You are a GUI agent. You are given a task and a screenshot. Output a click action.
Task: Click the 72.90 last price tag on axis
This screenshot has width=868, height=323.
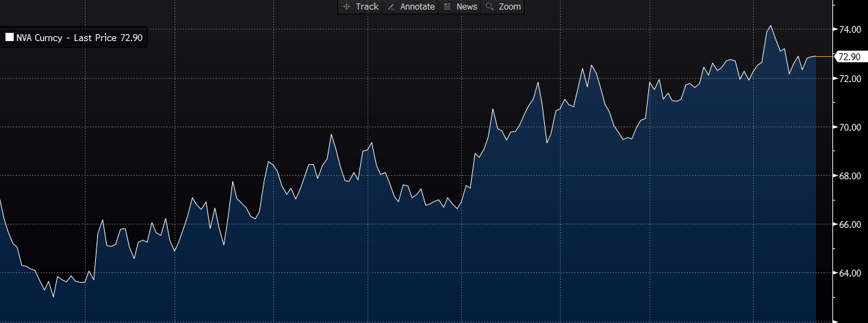pos(851,57)
